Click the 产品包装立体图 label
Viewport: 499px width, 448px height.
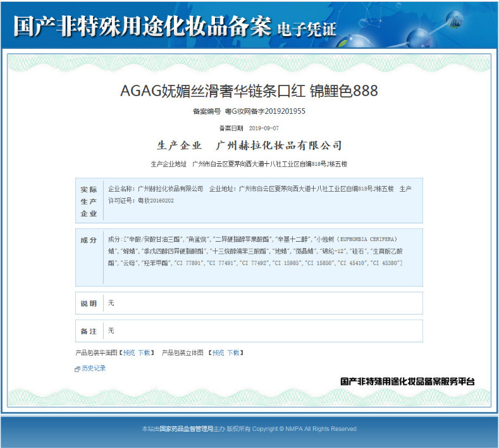(182, 352)
